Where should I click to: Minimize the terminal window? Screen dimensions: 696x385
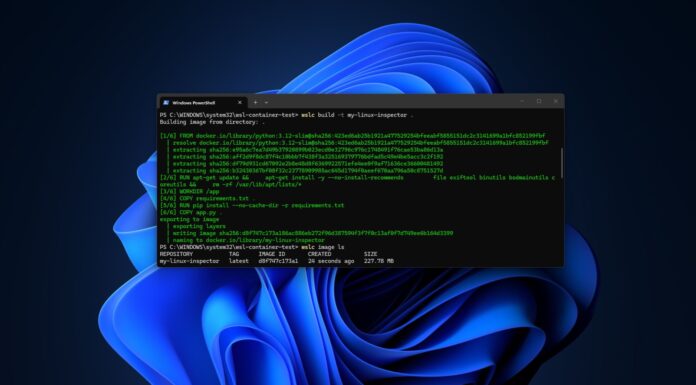coord(522,101)
